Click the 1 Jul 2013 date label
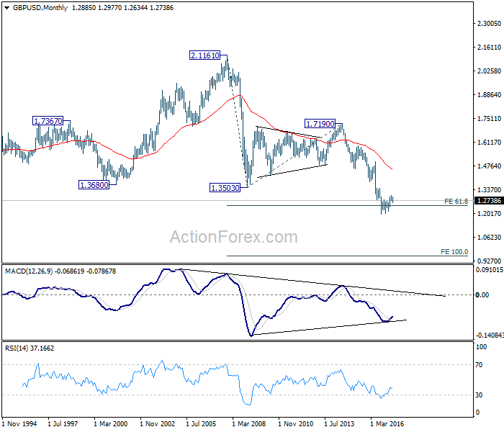The image size is (504, 432). (339, 424)
